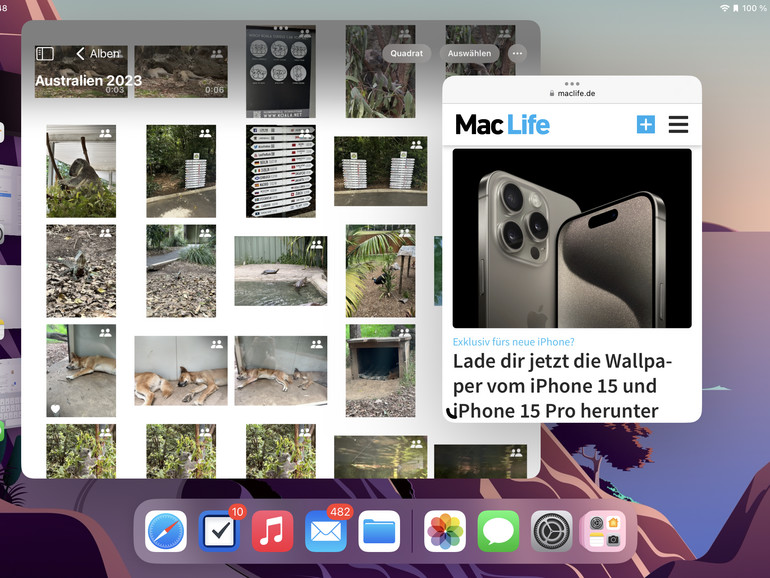The image size is (770, 578).
Task: Open the pond with turtle photo
Action: point(281,271)
